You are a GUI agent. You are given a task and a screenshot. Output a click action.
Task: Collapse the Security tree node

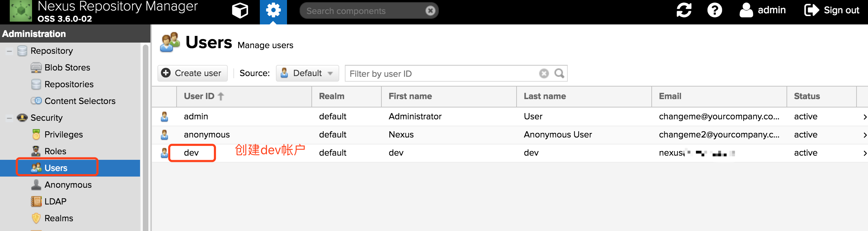(9, 118)
